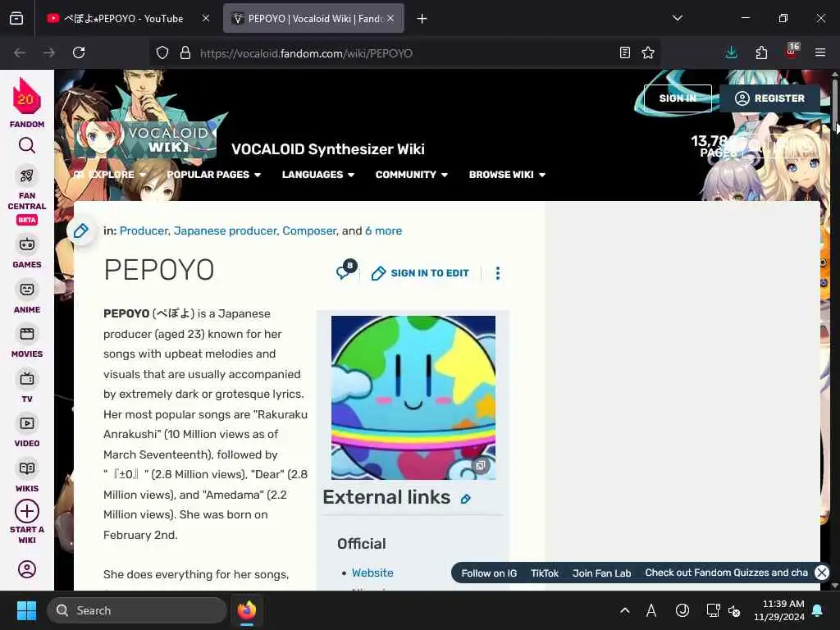The image size is (840, 630).
Task: Click the Vocaloid Wiki logo image
Action: pyautogui.click(x=146, y=139)
